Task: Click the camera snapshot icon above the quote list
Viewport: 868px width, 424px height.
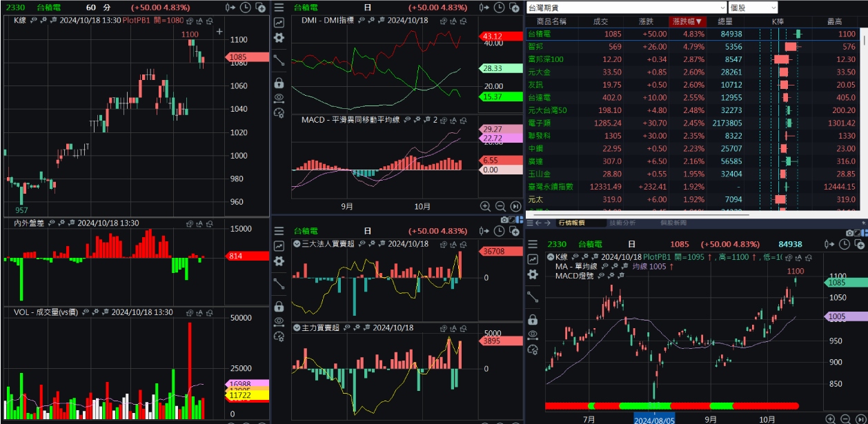Action: tap(504, 219)
